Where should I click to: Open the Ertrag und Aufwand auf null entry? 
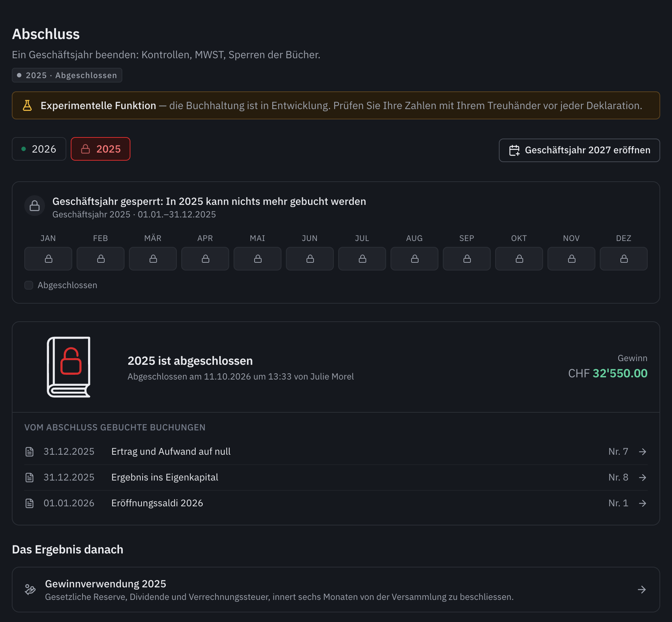(336, 452)
